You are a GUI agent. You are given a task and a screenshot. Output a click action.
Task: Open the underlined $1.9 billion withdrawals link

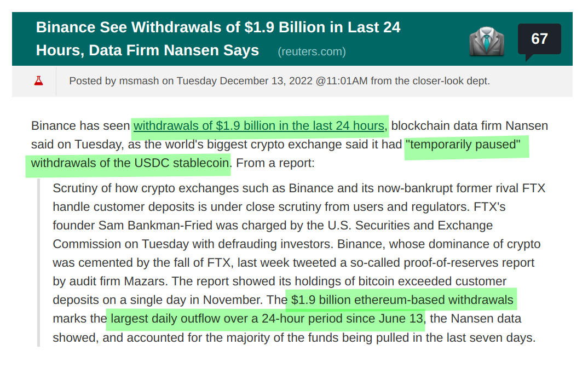coord(258,125)
